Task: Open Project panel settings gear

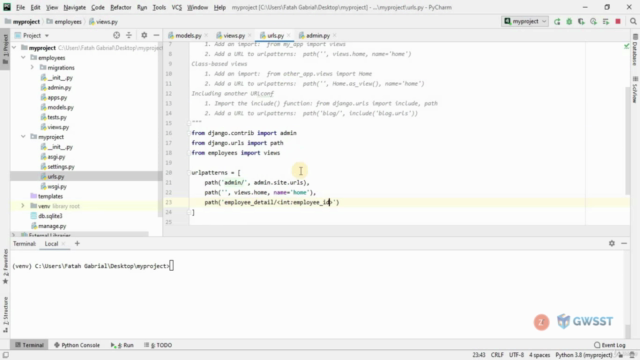Action: tap(144, 36)
